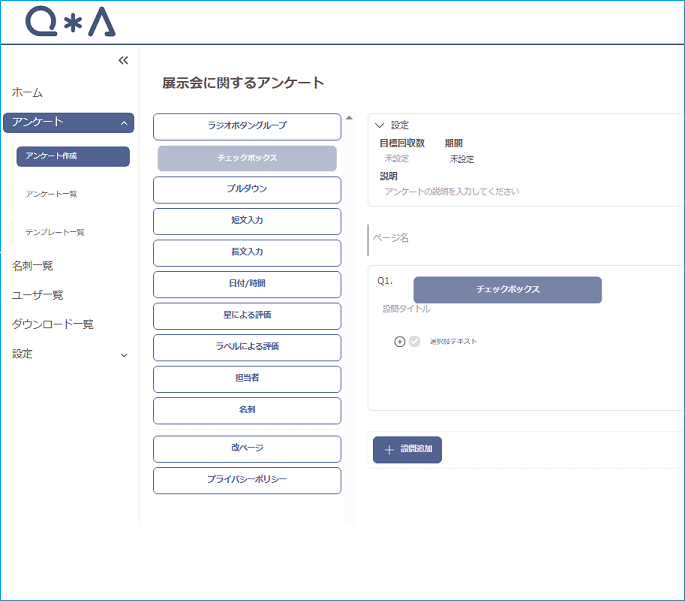Click the survey description field
The image size is (685, 601).
[x=520, y=191]
